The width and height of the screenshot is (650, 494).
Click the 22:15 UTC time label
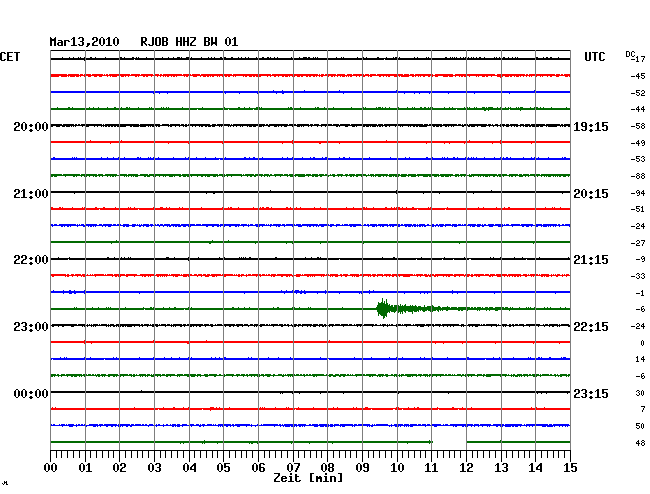[591, 327]
